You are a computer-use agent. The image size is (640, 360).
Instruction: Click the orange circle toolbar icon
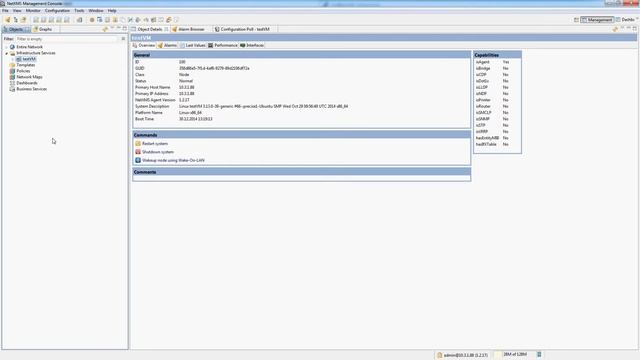click(92, 20)
